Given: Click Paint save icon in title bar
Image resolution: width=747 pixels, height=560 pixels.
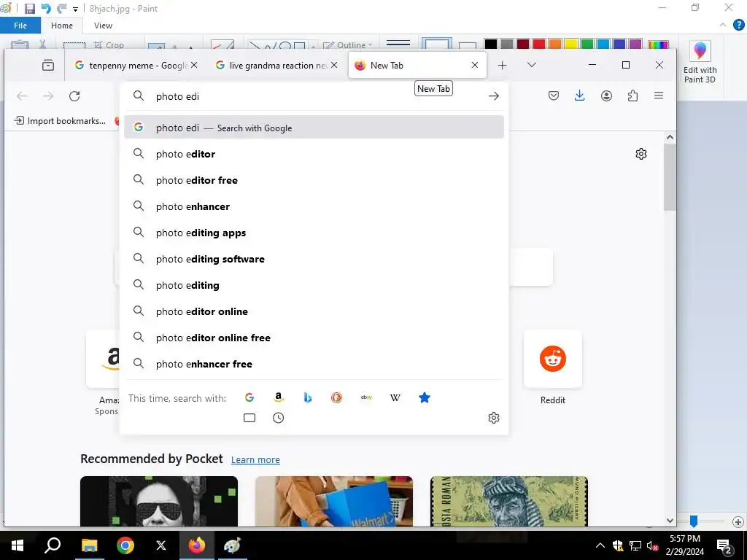Looking at the screenshot, I should [x=29, y=9].
